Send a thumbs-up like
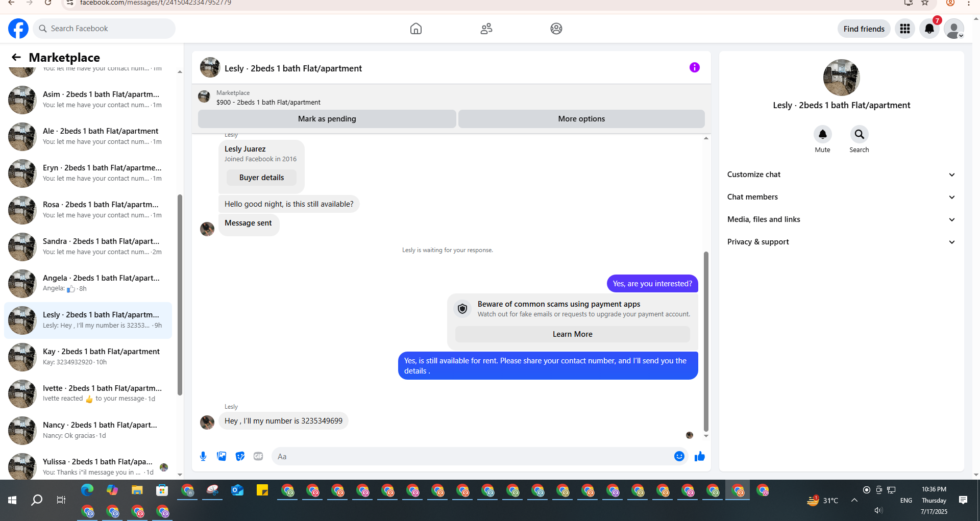This screenshot has height=521, width=980. click(x=699, y=456)
